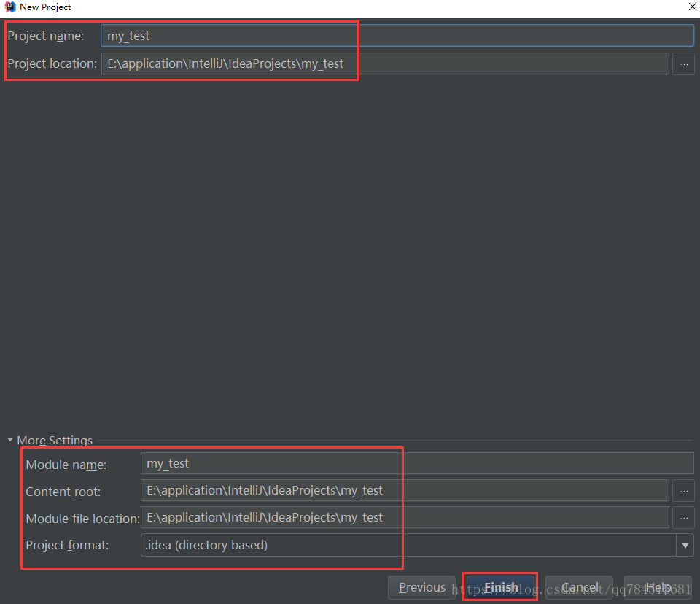This screenshot has height=604, width=700.
Task: Click the 'Module name:' label
Action: 66,465
